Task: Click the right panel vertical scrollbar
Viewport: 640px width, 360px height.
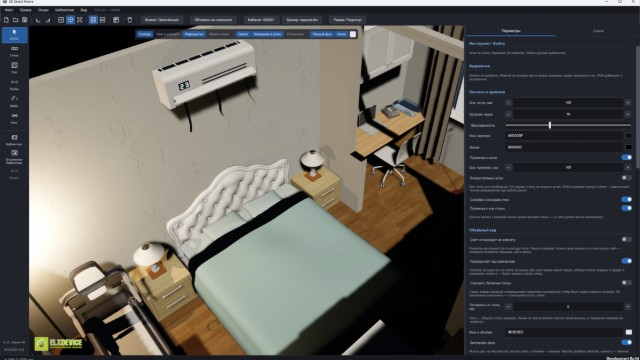Action: click(x=638, y=107)
